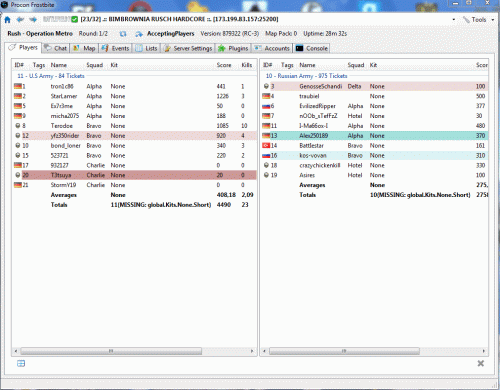
Task: Click the globe icon for player 3
Action: pyautogui.click(x=266, y=86)
